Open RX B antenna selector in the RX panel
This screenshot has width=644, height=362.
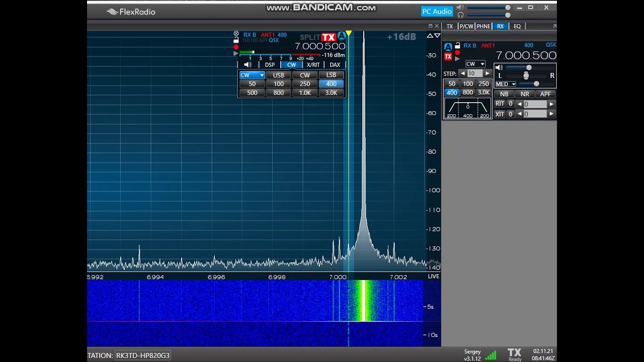(x=470, y=46)
